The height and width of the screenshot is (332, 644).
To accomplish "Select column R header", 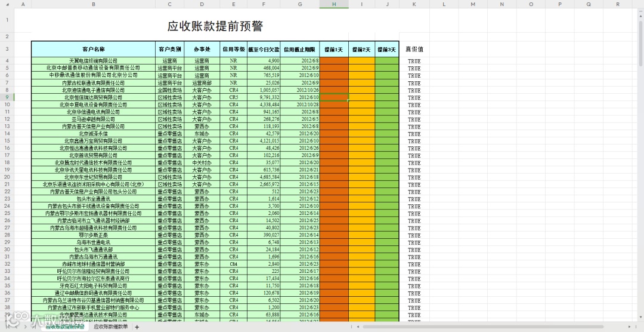I will 617,4.
